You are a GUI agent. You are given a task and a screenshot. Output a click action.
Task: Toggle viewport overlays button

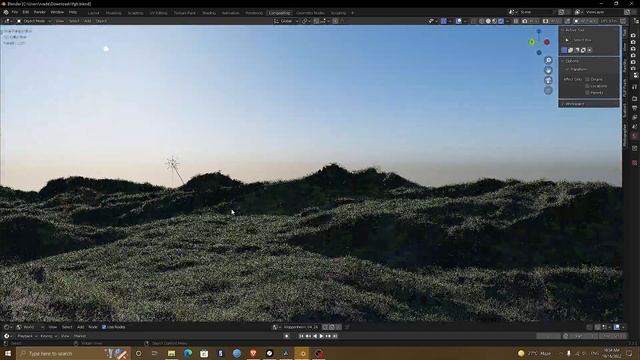click(459, 21)
